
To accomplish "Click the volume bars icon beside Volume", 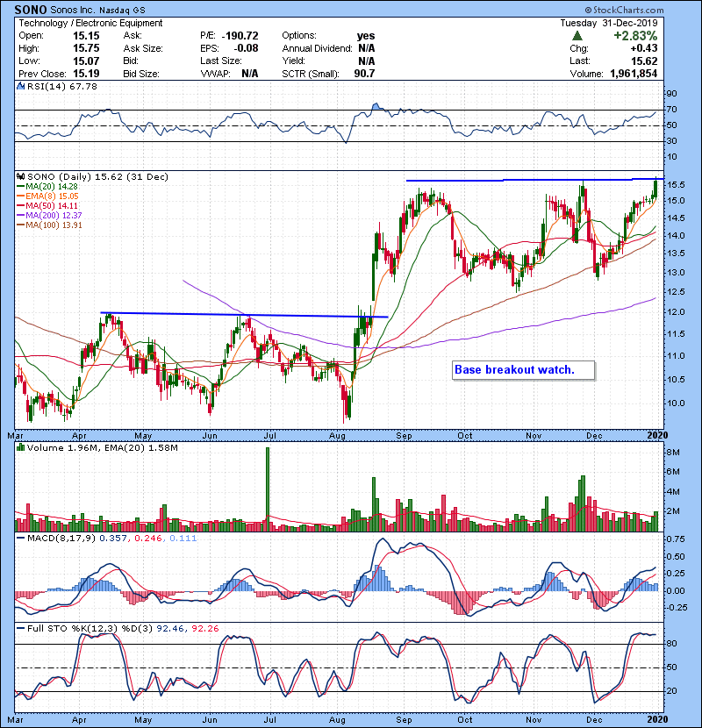I will click(20, 447).
